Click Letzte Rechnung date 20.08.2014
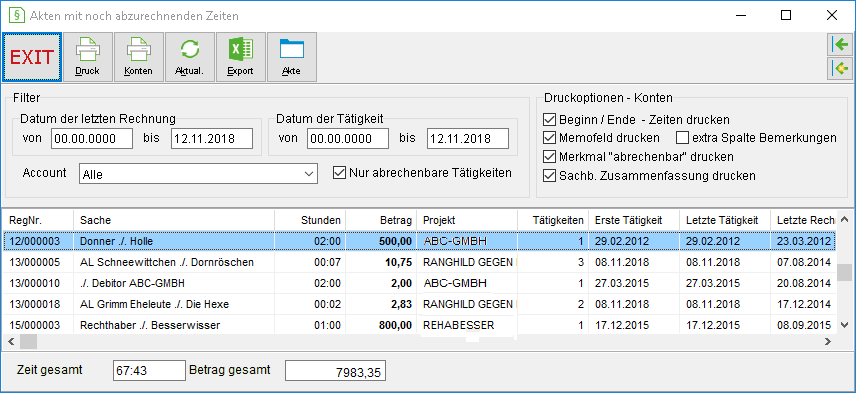This screenshot has width=856, height=394. (x=804, y=283)
